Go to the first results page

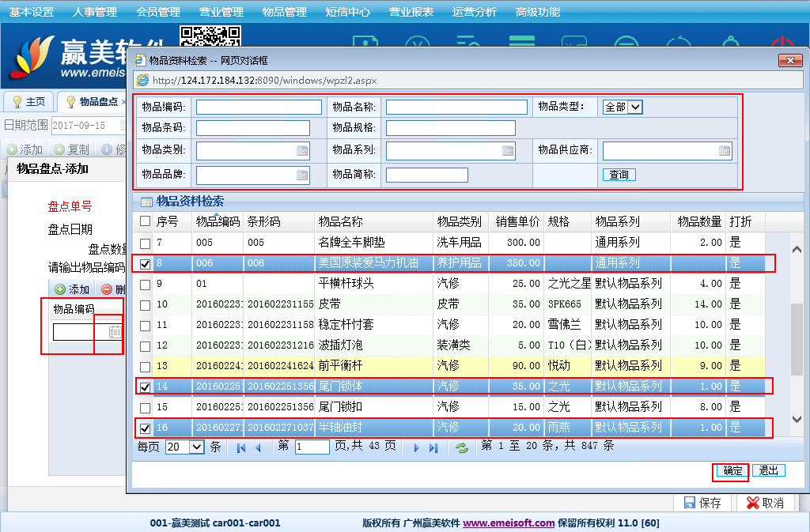pos(240,448)
